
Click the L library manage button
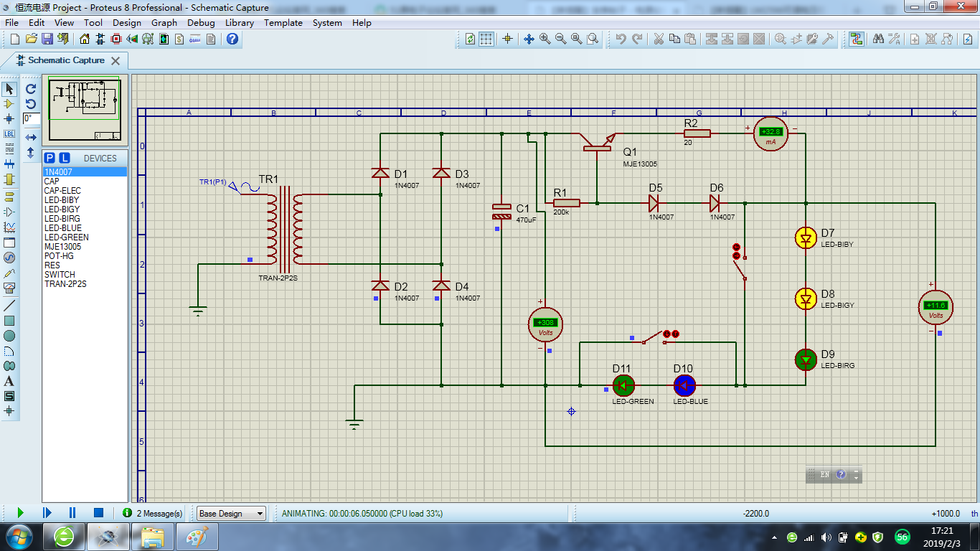tap(65, 158)
